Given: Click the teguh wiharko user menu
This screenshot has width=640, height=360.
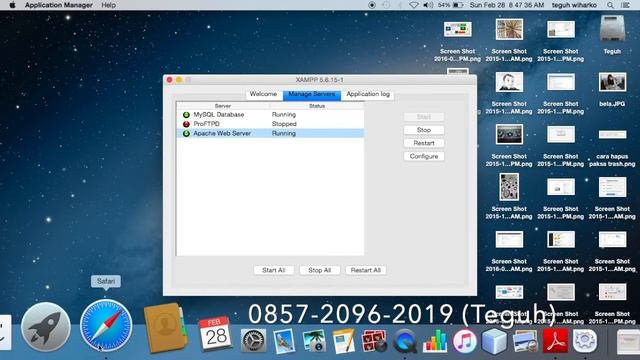Looking at the screenshot, I should pyautogui.click(x=574, y=5).
